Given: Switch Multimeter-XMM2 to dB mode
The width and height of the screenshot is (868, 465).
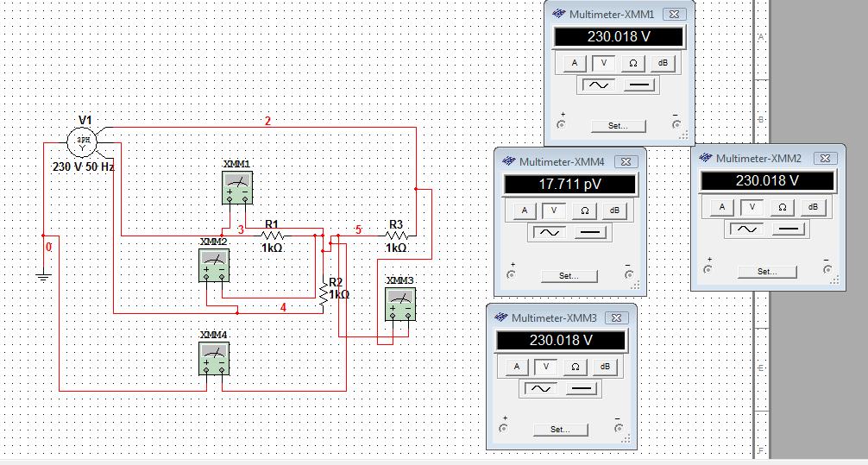Looking at the screenshot, I should click(x=810, y=207).
